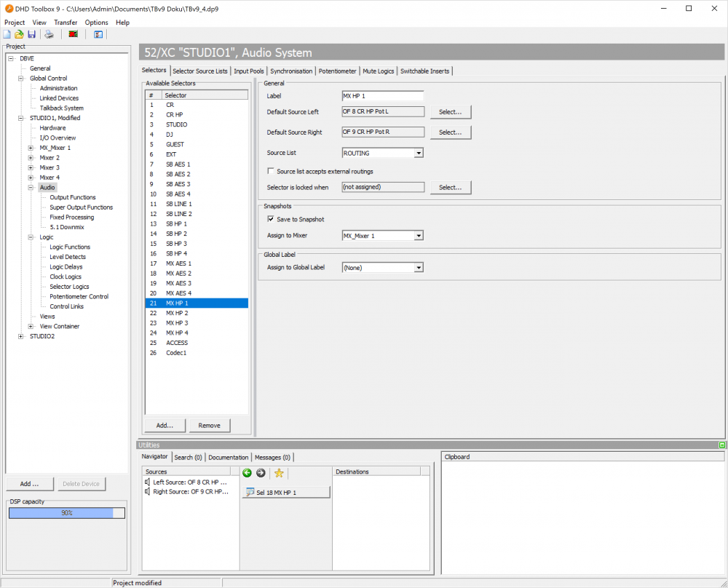The width and height of the screenshot is (728, 588).
Task: Click the favorites star in the Navigator panel
Action: coord(279,473)
